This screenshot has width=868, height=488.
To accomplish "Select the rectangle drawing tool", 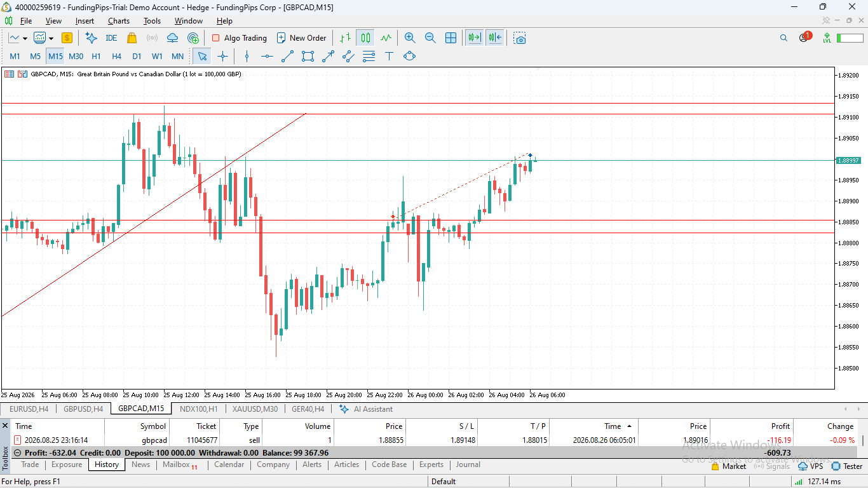I will coord(308,56).
